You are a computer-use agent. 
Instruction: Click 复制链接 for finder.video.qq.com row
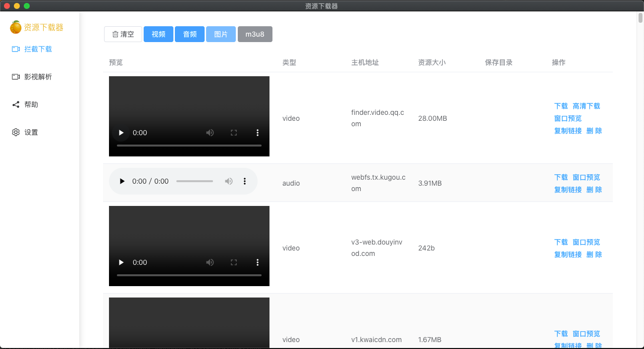click(568, 131)
